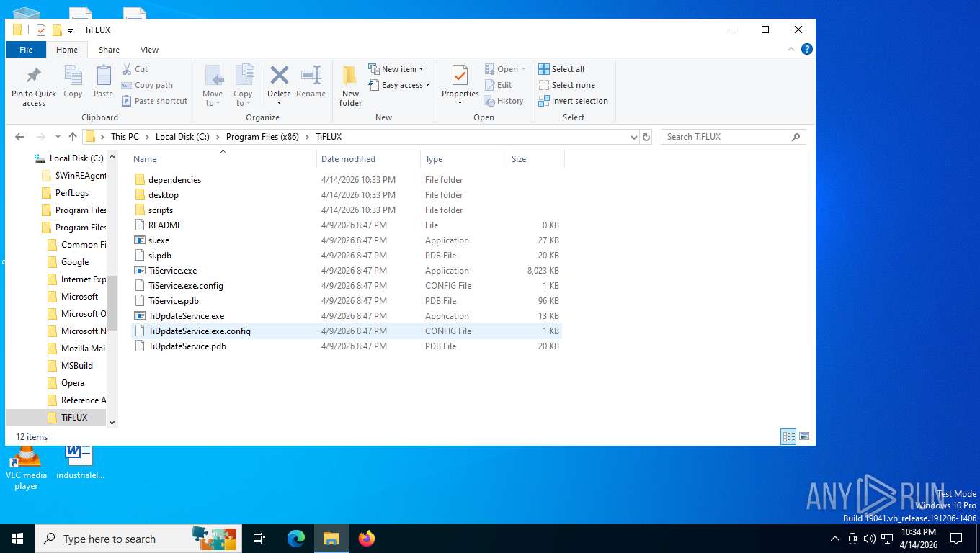Viewport: 980px width, 553px height.
Task: Click Invert selection
Action: coord(573,101)
